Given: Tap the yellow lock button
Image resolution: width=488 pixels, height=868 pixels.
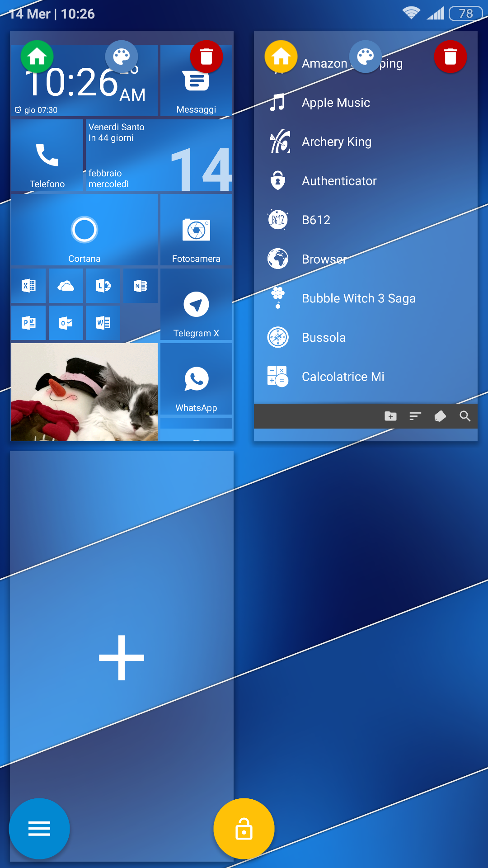Looking at the screenshot, I should pos(244,829).
